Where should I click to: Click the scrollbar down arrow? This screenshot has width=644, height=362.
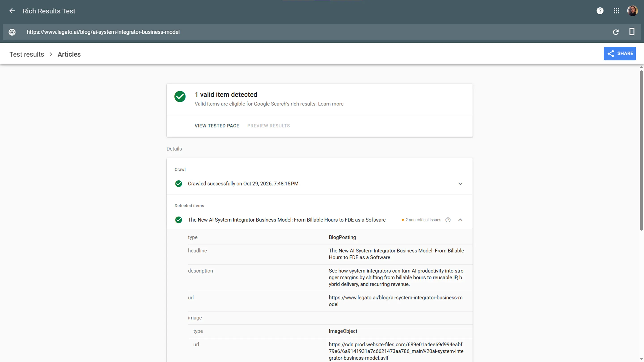point(641,359)
